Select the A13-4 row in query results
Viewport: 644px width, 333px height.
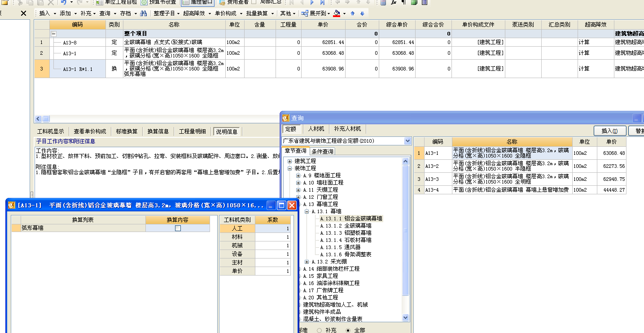point(520,190)
